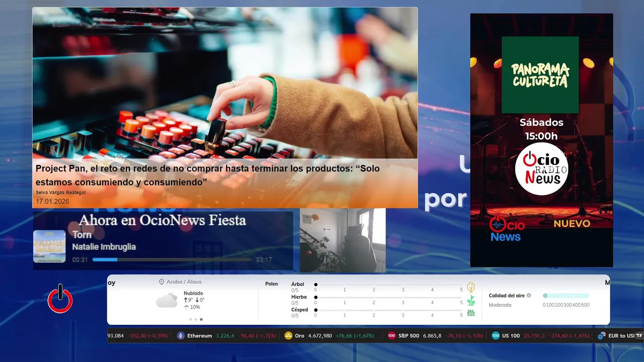Click the Oro ticker label
Viewport: 644px width, 362px height.
[299, 336]
